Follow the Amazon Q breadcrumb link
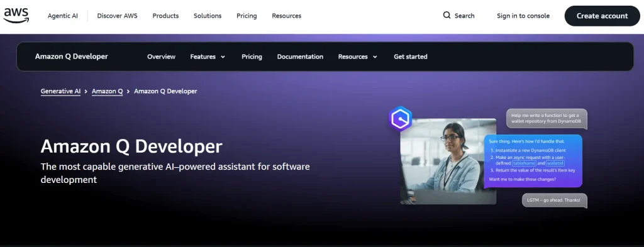This screenshot has height=247, width=644. [107, 91]
